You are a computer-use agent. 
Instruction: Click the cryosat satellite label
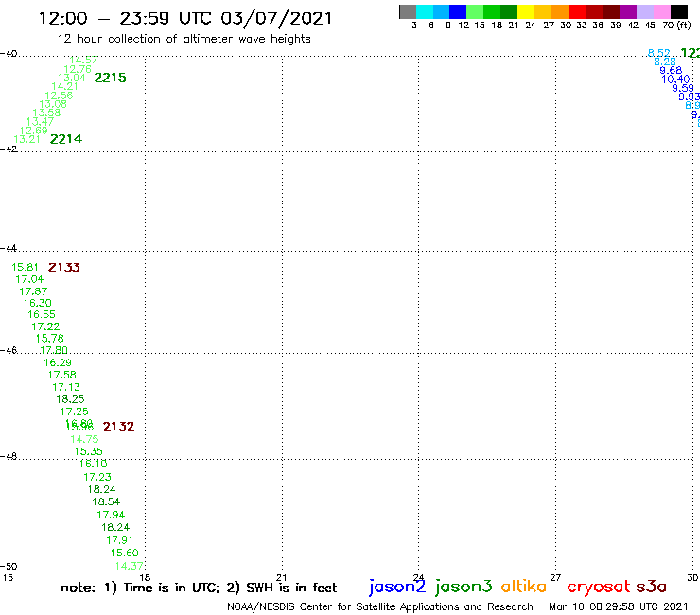pyautogui.click(x=599, y=588)
